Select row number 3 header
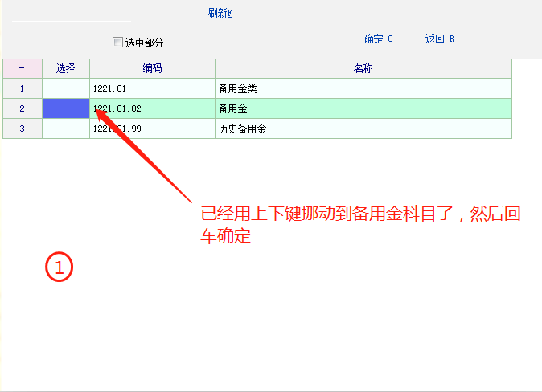 [x=23, y=129]
